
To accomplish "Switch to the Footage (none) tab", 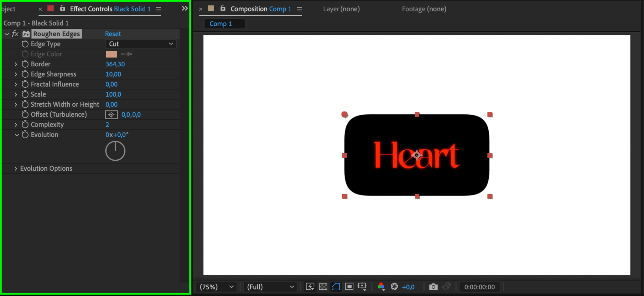I will click(424, 9).
